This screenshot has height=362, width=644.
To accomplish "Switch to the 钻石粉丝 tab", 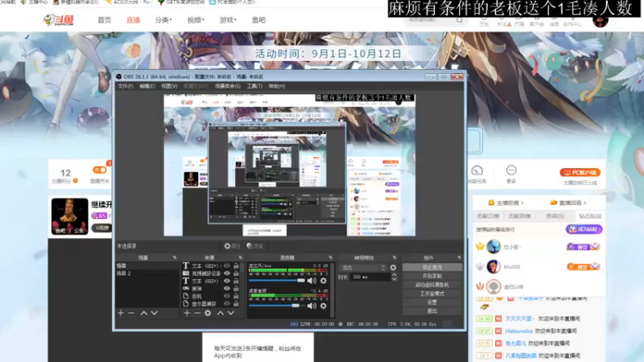I will click(590, 216).
